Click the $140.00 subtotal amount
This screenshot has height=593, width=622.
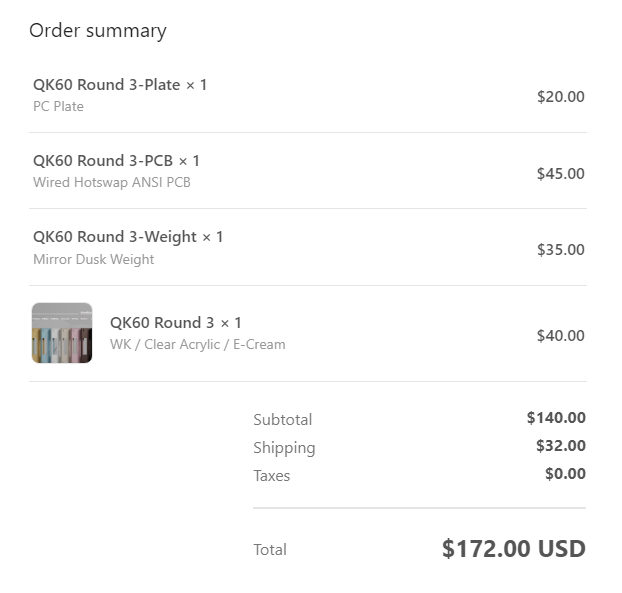coord(556,418)
